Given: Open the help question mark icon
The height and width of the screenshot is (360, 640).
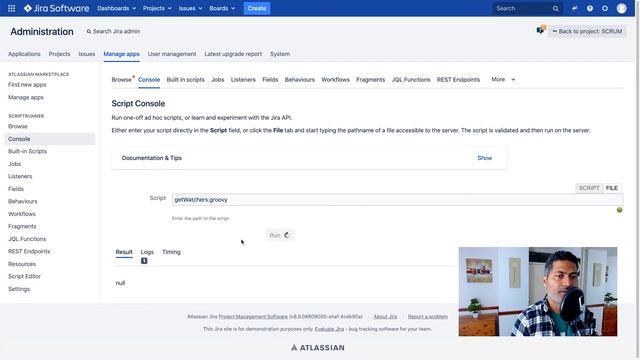Looking at the screenshot, I should (590, 8).
